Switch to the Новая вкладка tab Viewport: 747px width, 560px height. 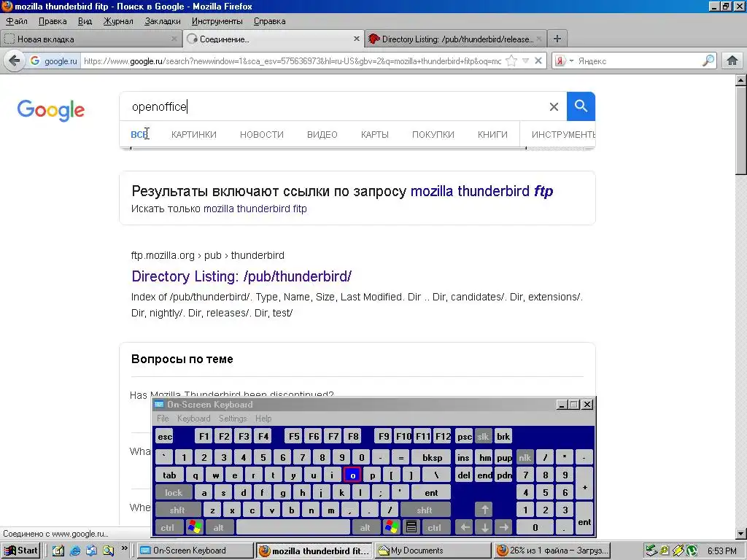[x=90, y=39]
